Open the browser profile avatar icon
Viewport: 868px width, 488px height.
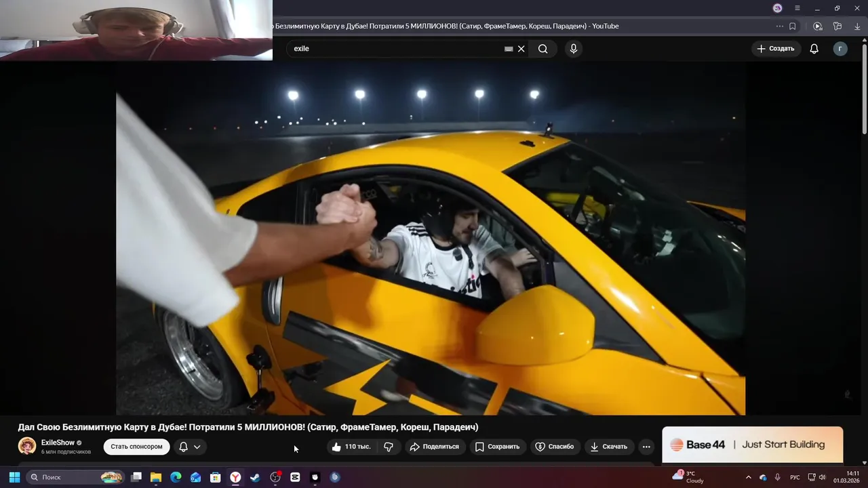click(x=778, y=8)
